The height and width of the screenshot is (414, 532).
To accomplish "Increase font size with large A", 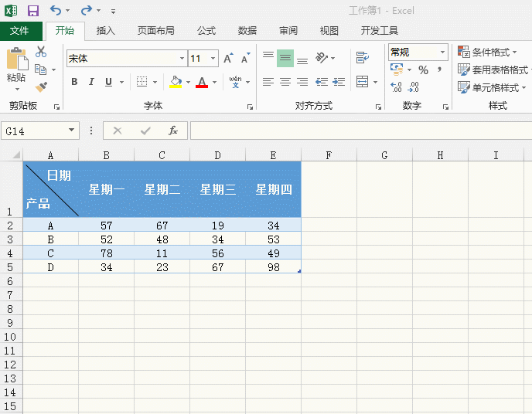I will [x=228, y=58].
